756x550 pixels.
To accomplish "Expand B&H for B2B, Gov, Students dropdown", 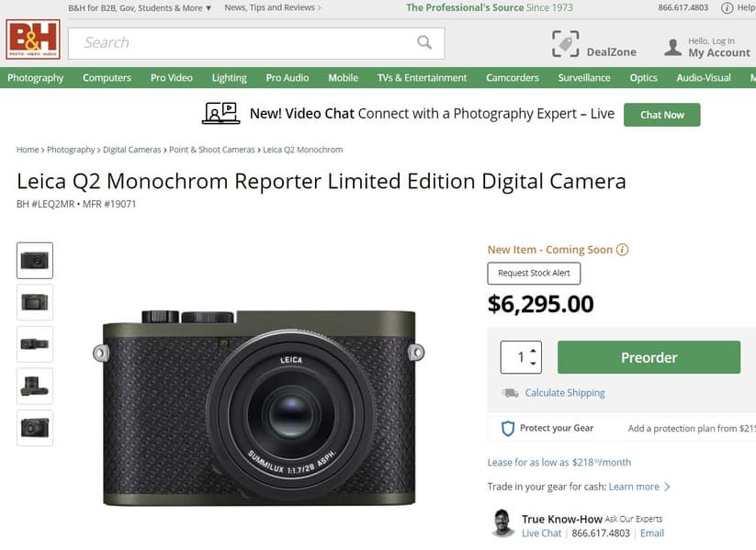I will [x=209, y=8].
